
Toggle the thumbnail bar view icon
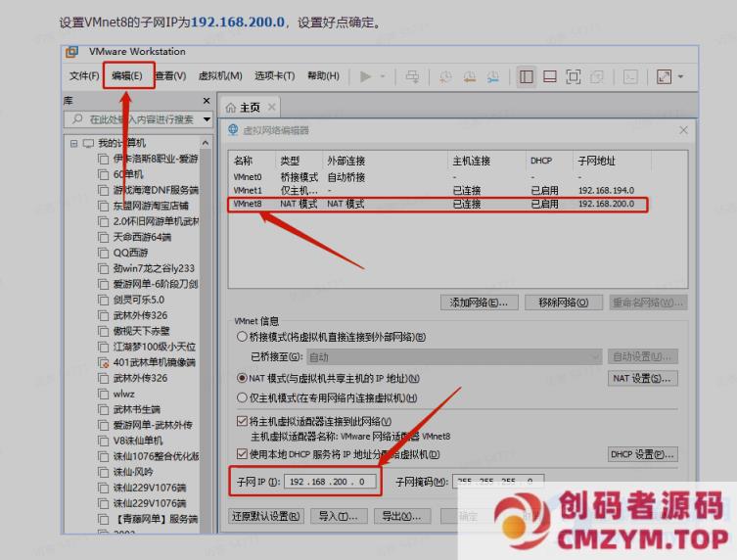click(549, 76)
